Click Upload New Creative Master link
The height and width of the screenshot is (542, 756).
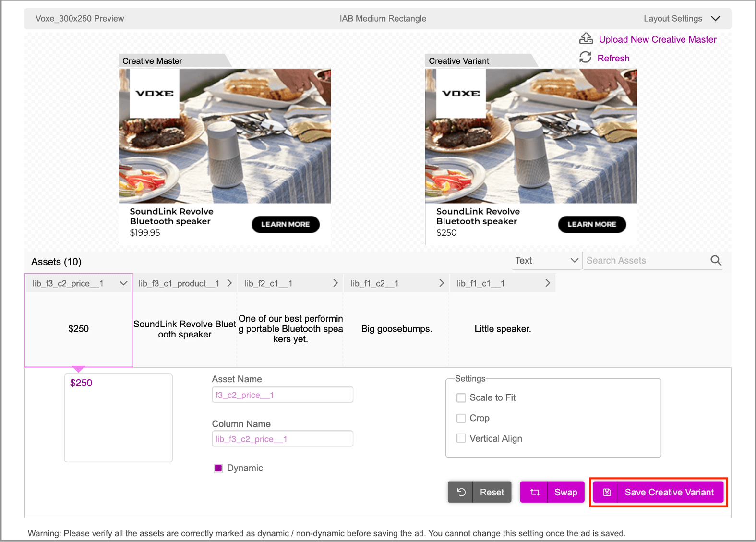coord(658,39)
